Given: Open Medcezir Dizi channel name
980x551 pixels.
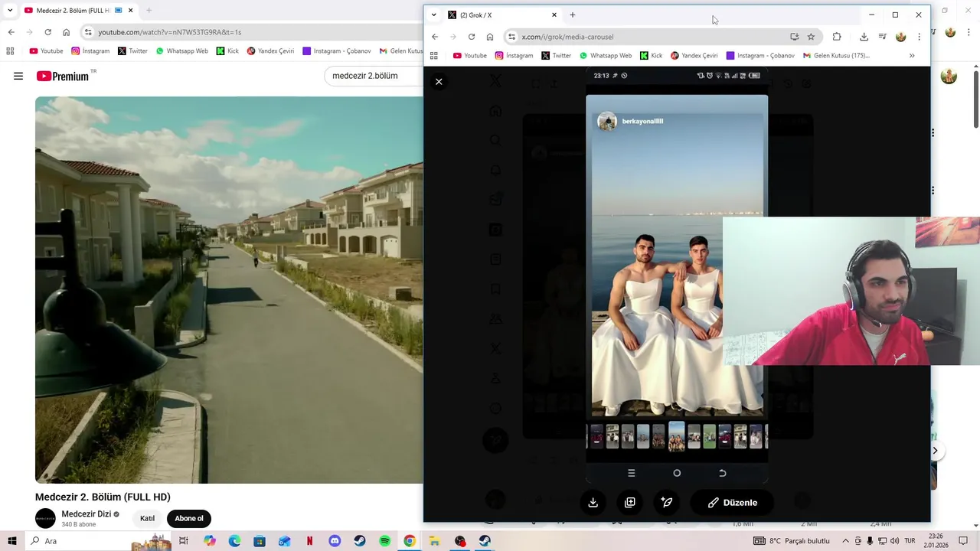Looking at the screenshot, I should 87,514.
